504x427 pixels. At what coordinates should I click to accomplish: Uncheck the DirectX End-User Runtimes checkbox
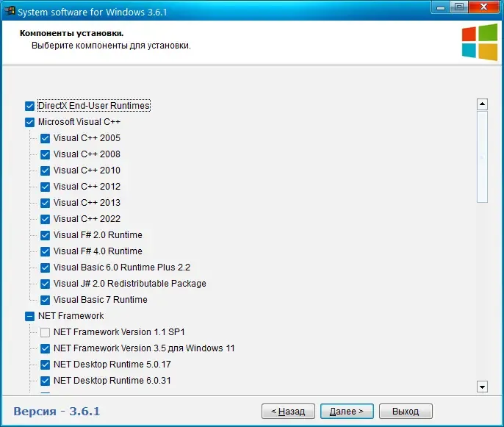29,106
